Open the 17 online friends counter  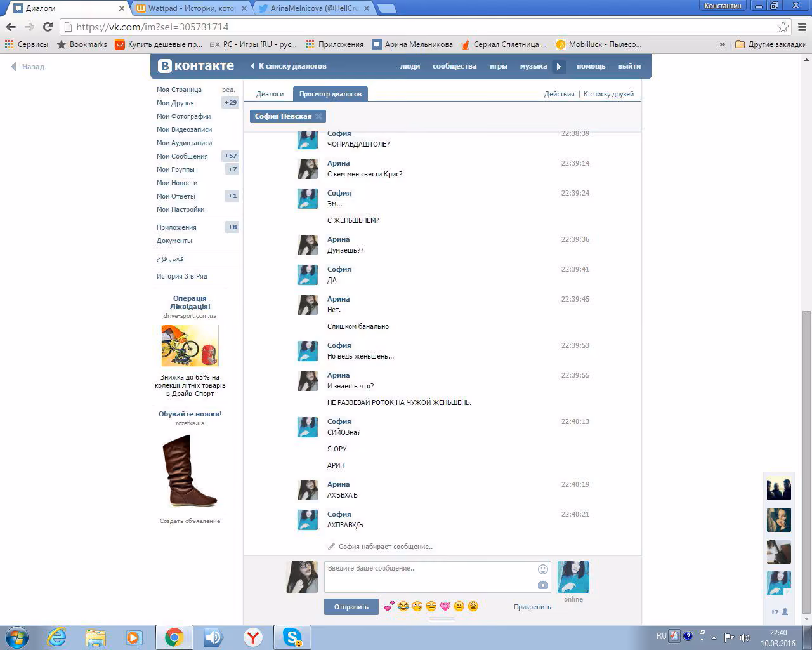pos(779,612)
